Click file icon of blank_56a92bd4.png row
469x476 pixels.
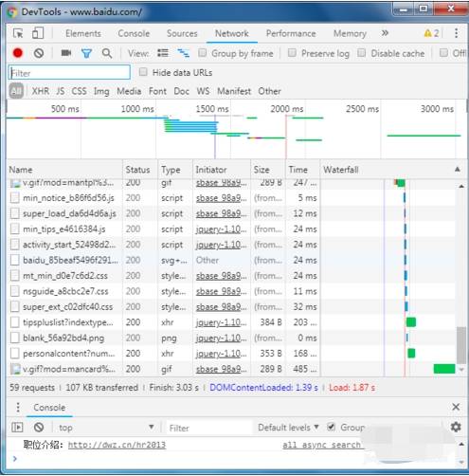point(14,338)
